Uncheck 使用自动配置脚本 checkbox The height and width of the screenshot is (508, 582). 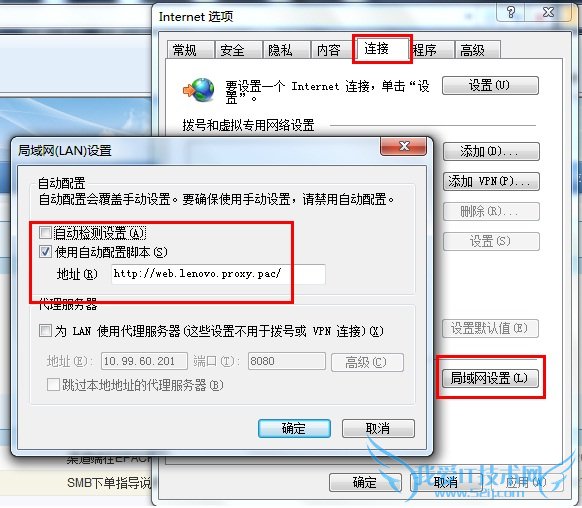tap(45, 252)
